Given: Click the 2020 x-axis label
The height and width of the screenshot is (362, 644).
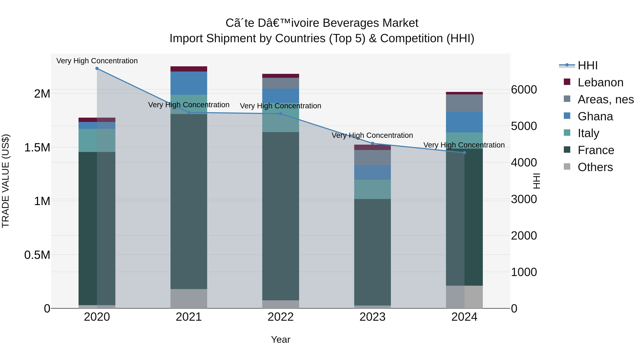Looking at the screenshot, I should tap(97, 317).
